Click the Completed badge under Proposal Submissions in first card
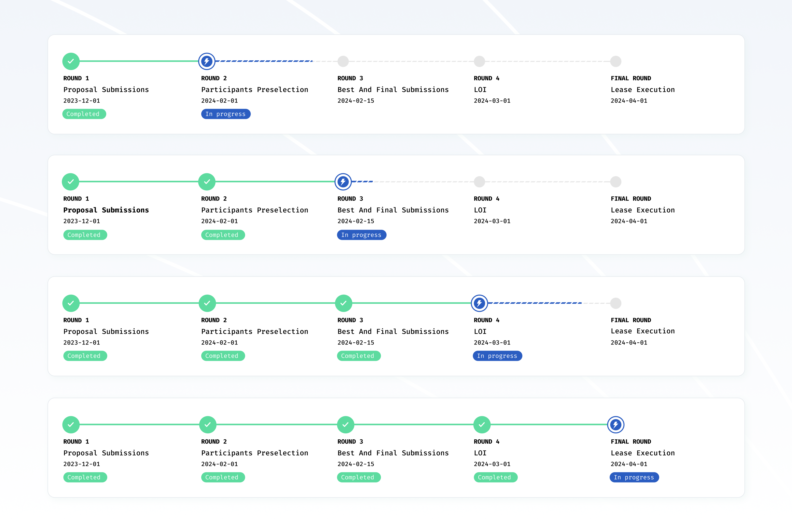 pos(84,114)
